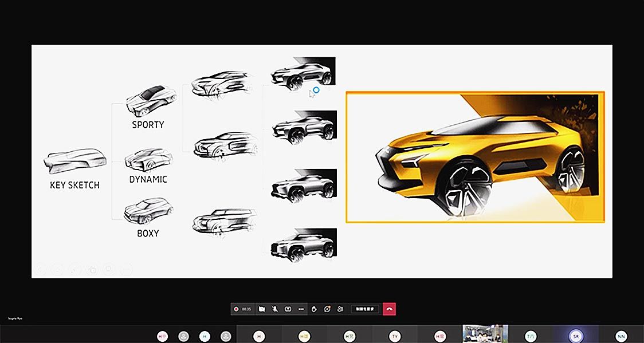Click the red recording indicator
The width and height of the screenshot is (644, 343).
[x=236, y=309]
